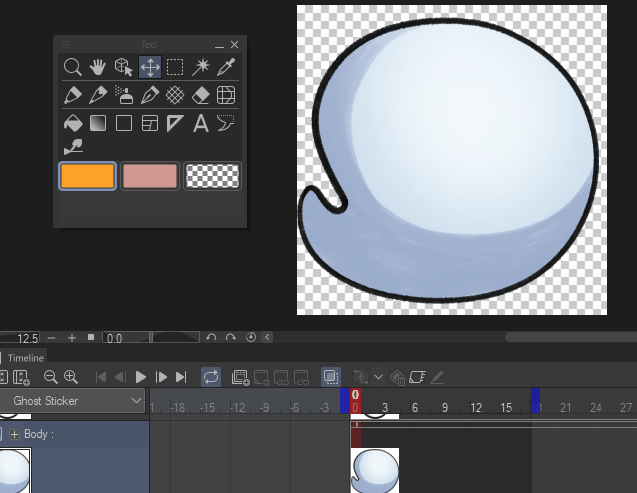Activate the Airbrush spray tool
The height and width of the screenshot is (493, 637).
pos(124,95)
